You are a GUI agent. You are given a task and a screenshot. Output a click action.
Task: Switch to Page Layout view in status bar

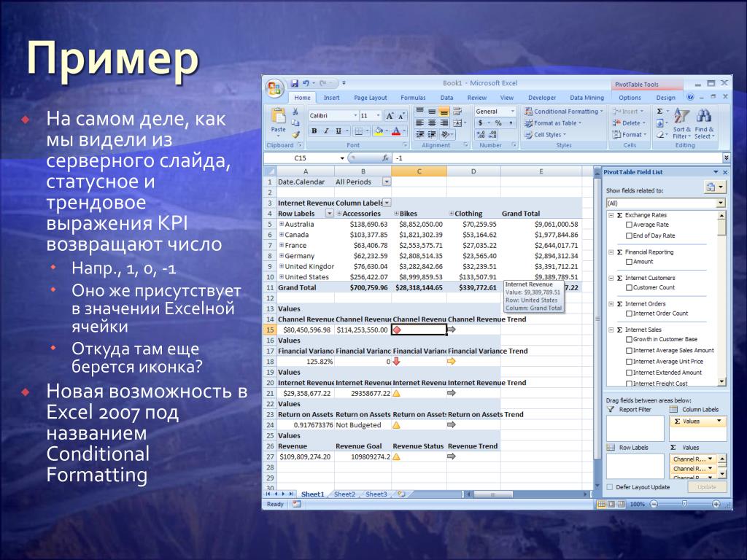coord(612,505)
